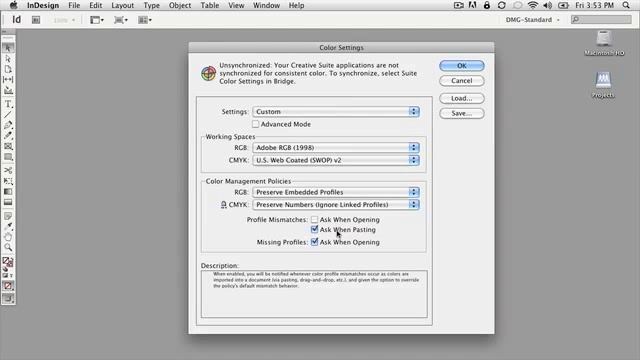Open the Settings dropdown showing Custom
The width and height of the screenshot is (640, 360).
[336, 112]
